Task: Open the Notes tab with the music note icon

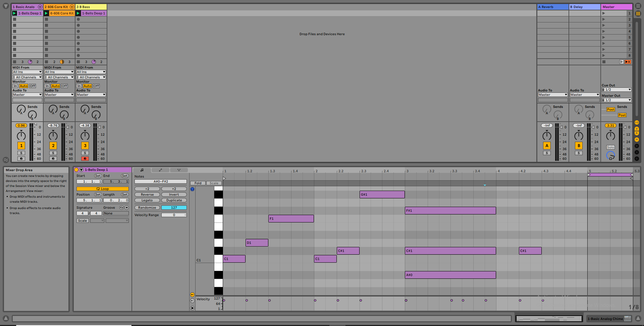Action: [x=142, y=170]
